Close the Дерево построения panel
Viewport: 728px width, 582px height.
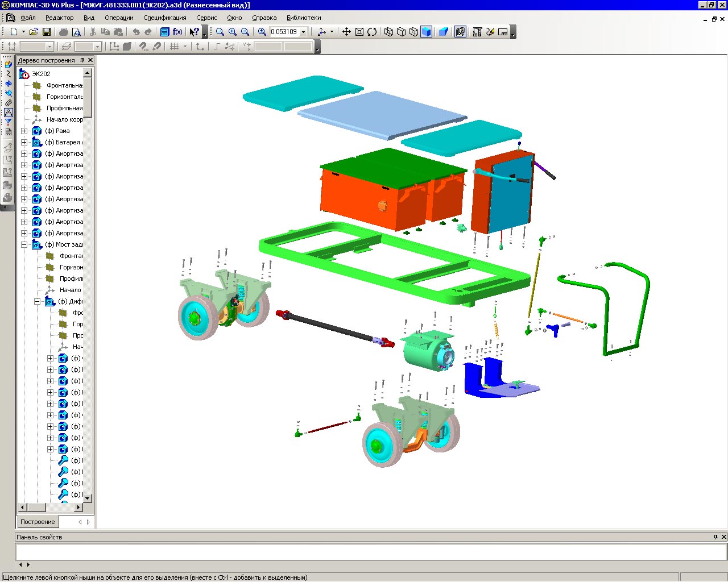tap(90, 60)
